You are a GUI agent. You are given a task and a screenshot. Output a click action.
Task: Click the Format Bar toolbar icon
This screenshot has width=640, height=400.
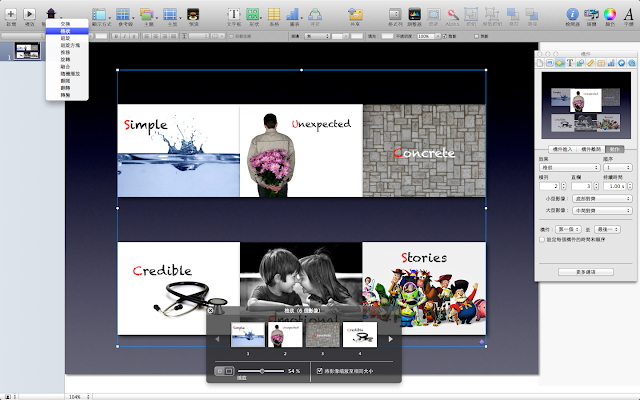395,14
